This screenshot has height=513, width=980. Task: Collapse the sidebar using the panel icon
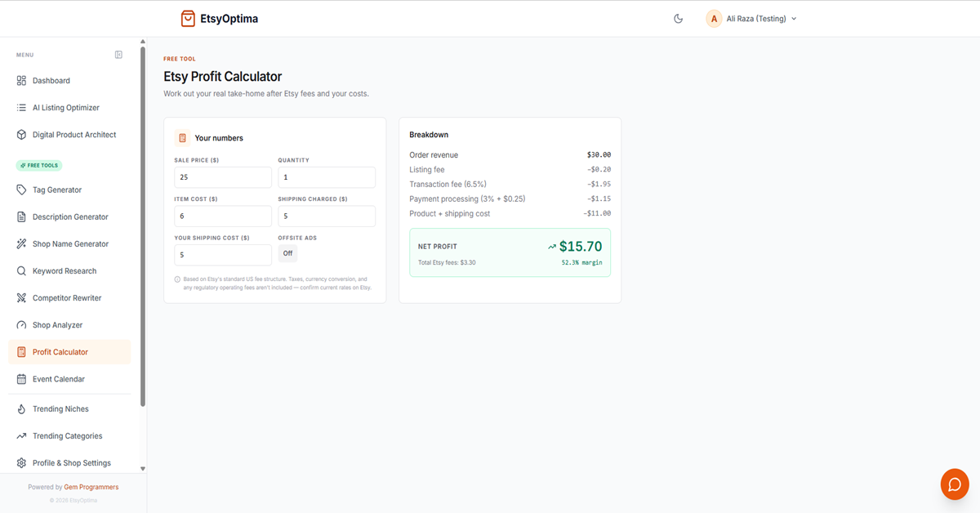point(118,55)
